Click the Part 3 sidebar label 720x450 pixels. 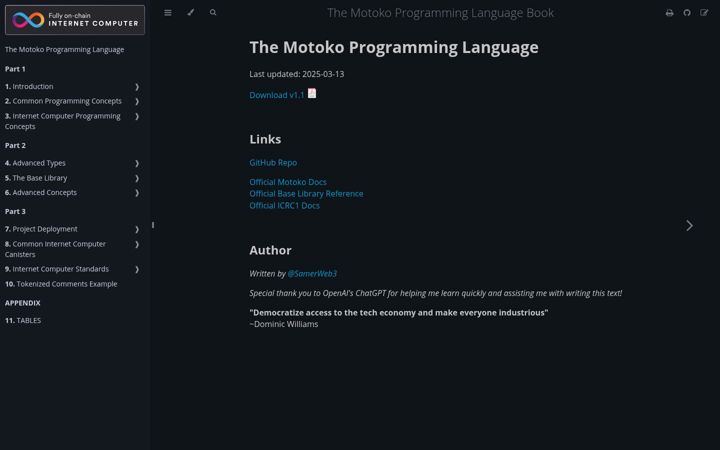click(15, 212)
